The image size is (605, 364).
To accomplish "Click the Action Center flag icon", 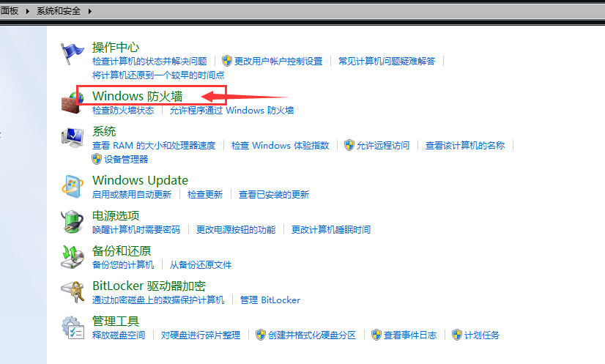I will pos(73,55).
